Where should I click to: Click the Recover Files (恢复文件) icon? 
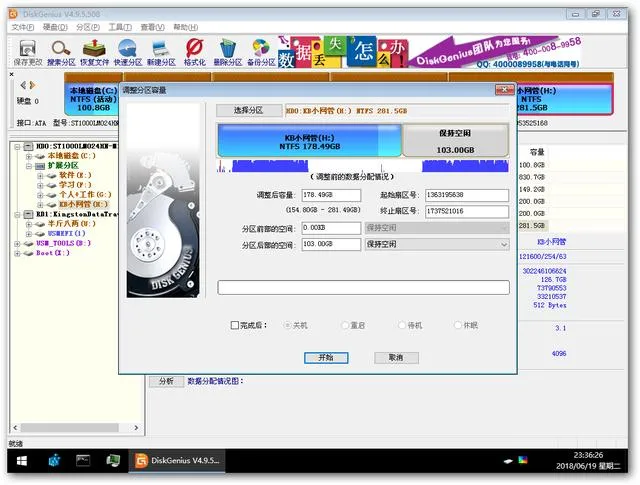(94, 53)
